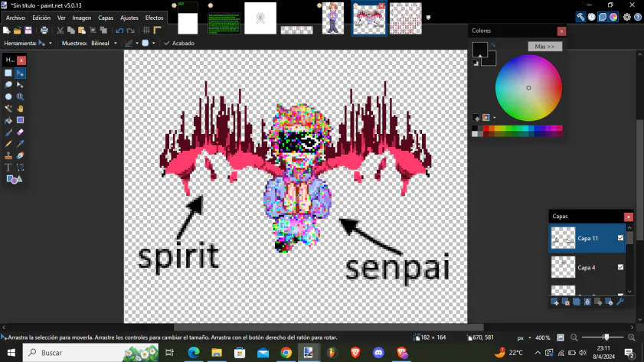Close the Colores panel
Viewport: 644px width, 362px height.
[x=561, y=31]
